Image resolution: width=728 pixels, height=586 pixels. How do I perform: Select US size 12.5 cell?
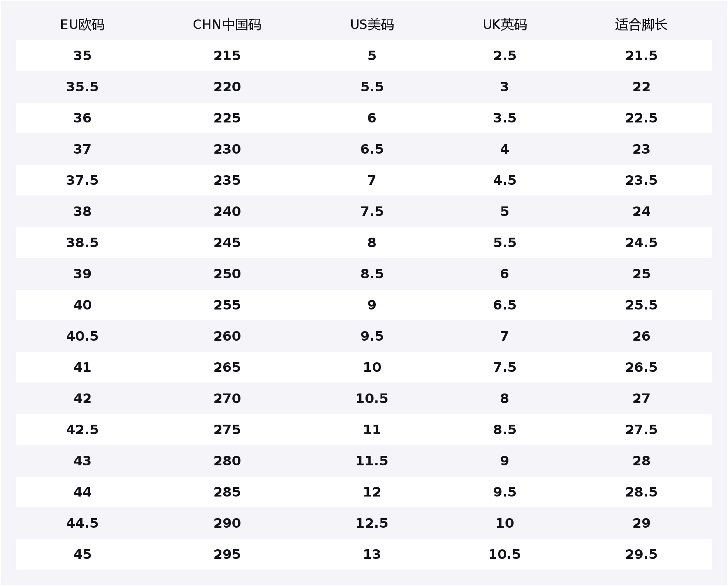(372, 523)
